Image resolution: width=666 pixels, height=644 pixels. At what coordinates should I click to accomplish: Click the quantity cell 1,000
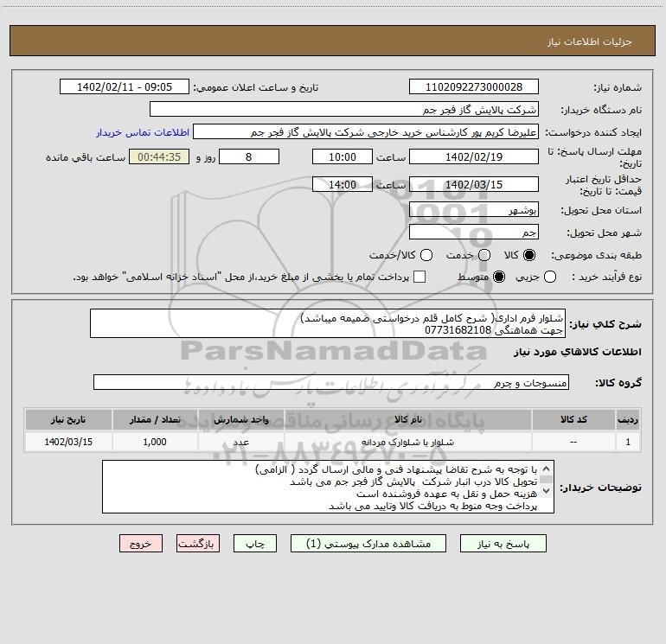[x=155, y=442]
